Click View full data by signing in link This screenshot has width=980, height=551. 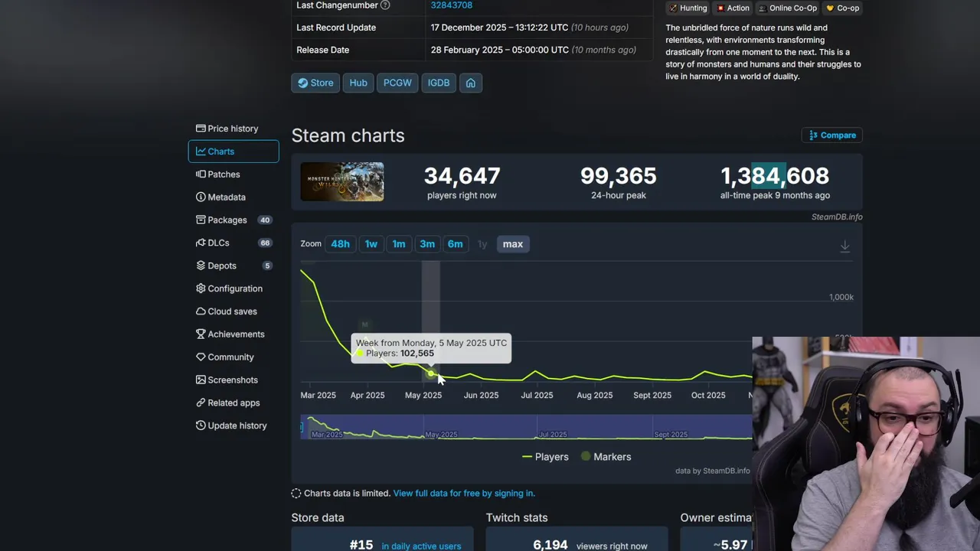(464, 494)
